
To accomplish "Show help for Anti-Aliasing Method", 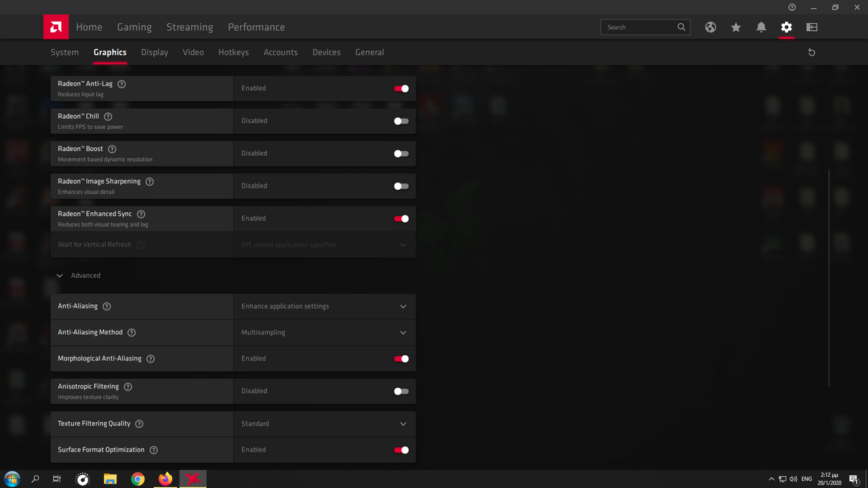I will 132,333.
